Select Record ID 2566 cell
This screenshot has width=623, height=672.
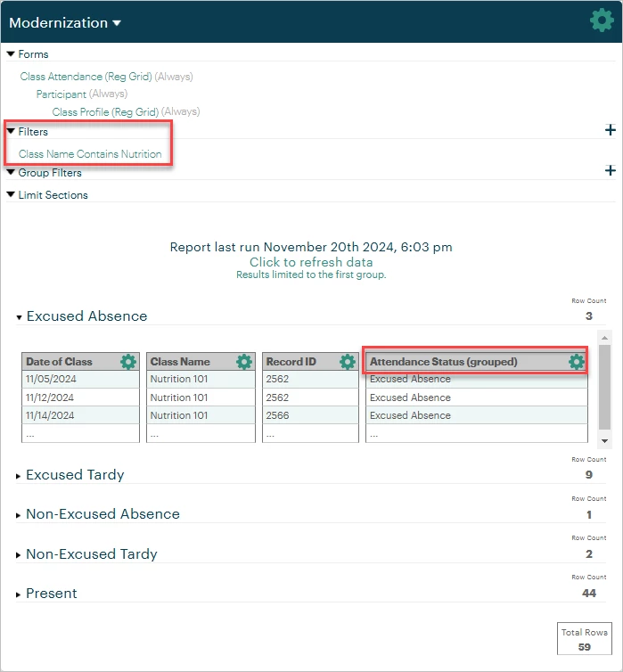tap(310, 415)
